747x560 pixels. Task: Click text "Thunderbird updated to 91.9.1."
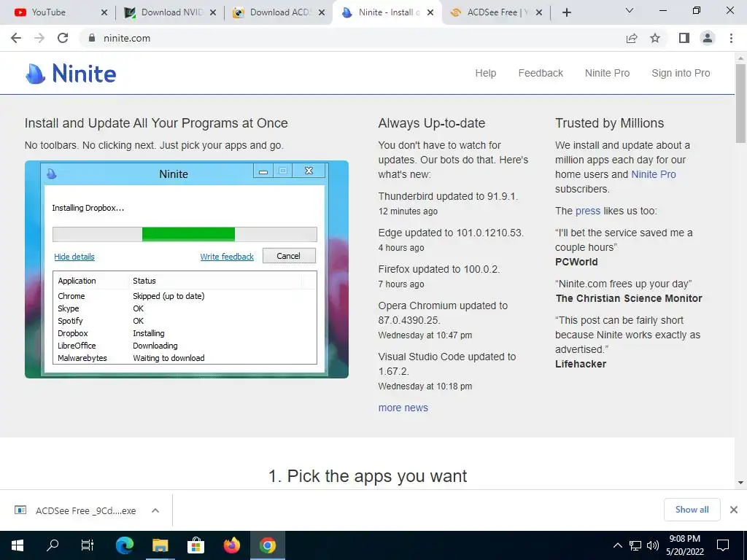449,196
